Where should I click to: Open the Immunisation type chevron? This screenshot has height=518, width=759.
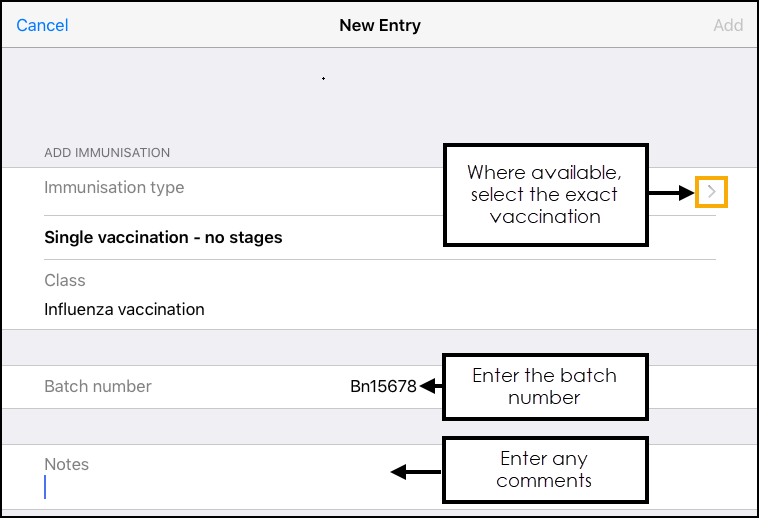pos(711,190)
